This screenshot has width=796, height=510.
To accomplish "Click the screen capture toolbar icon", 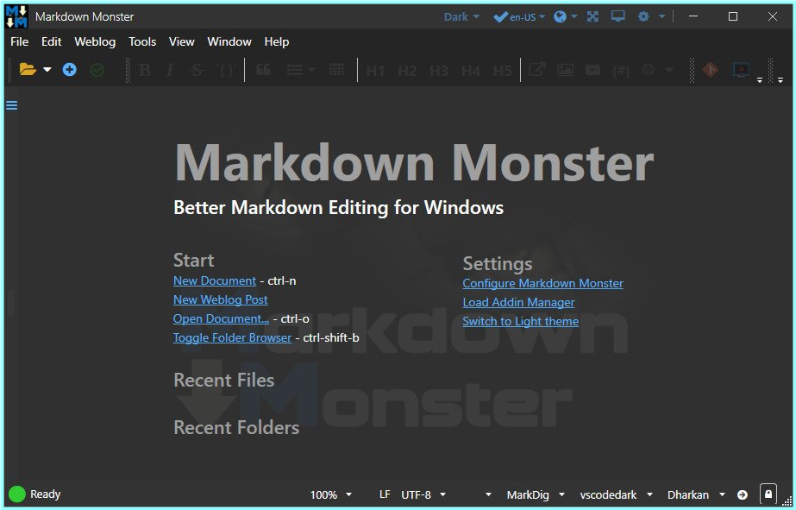I will click(x=741, y=70).
